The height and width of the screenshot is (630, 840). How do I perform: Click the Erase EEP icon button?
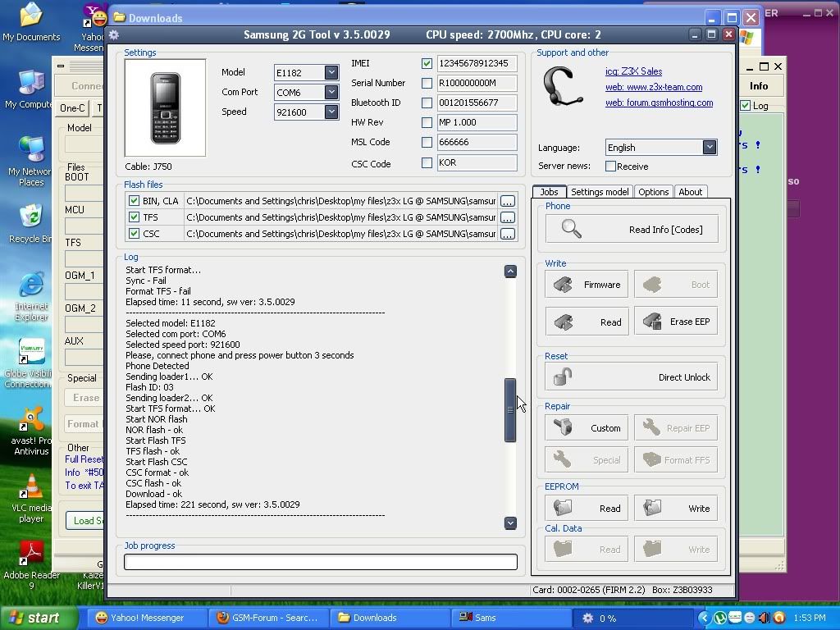[x=653, y=322]
